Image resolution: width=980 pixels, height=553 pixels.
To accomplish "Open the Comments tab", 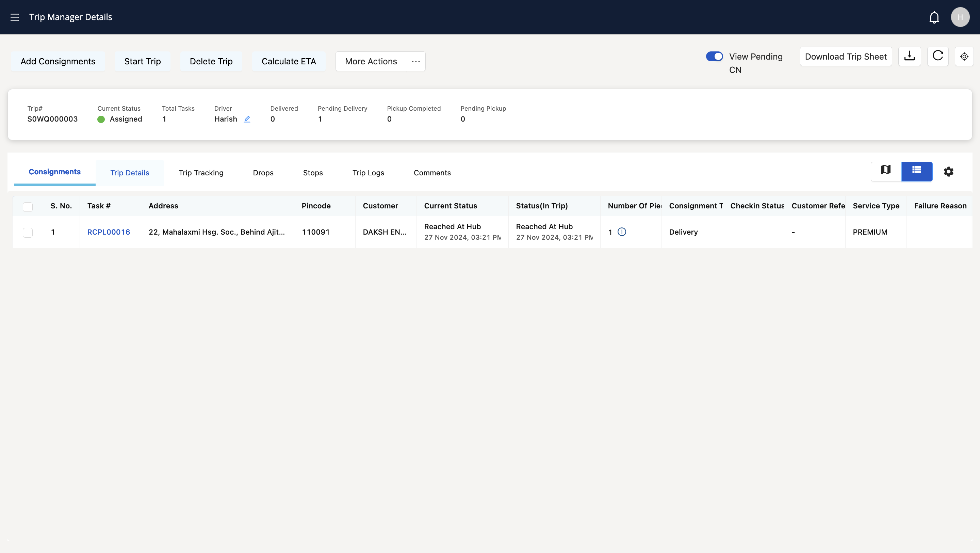I will pos(432,173).
